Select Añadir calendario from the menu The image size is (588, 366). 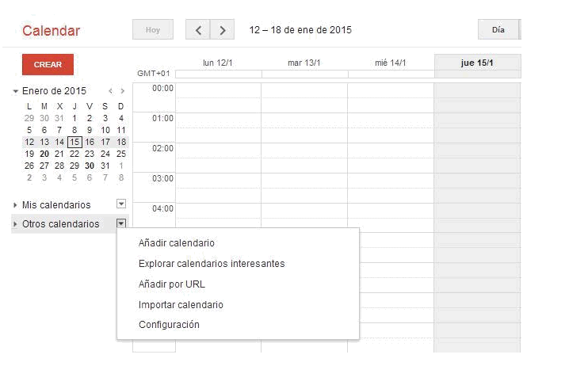176,243
